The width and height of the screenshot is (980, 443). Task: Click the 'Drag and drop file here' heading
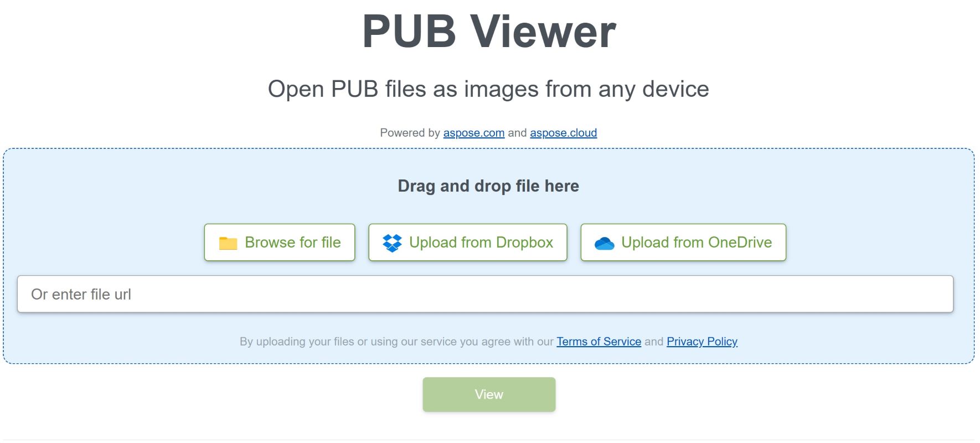point(488,186)
